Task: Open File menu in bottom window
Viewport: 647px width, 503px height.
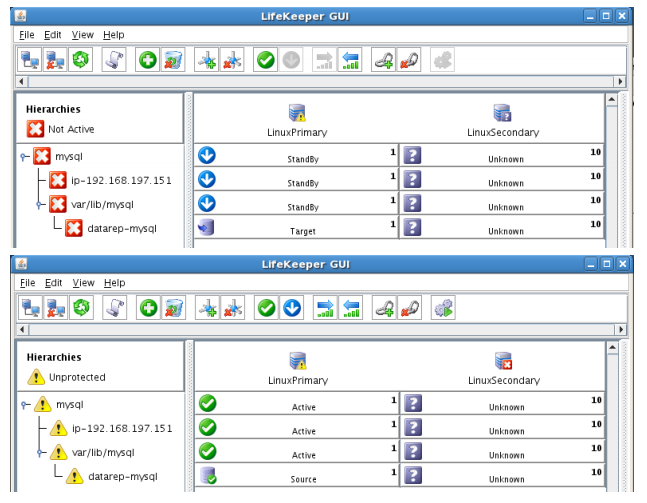Action: [x=28, y=283]
